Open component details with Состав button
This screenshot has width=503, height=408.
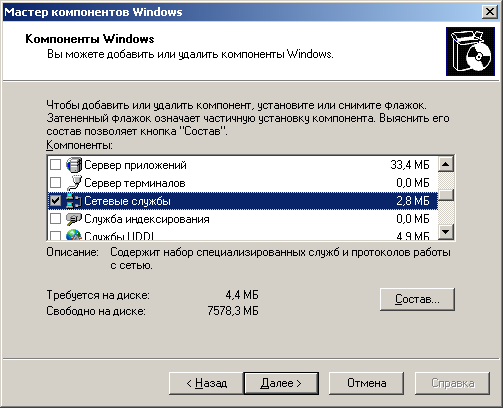(417, 299)
